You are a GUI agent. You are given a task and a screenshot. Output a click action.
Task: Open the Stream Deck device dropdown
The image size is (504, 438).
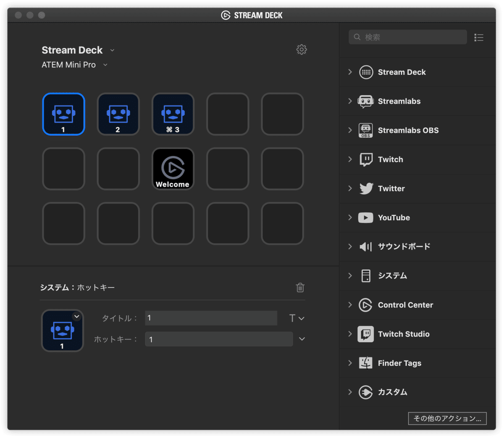point(112,50)
